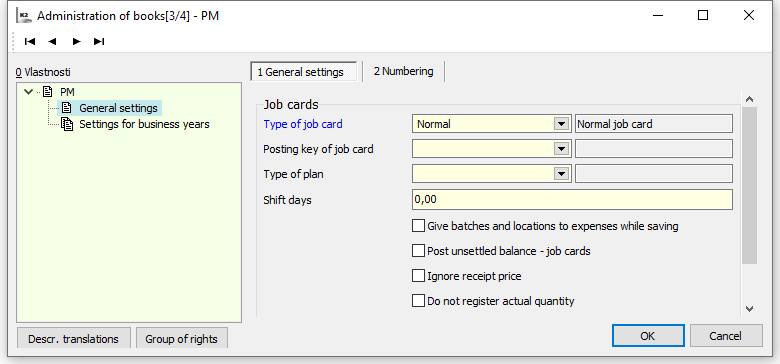This screenshot has width=780, height=364.
Task: Go to next record arrow
Action: click(76, 41)
